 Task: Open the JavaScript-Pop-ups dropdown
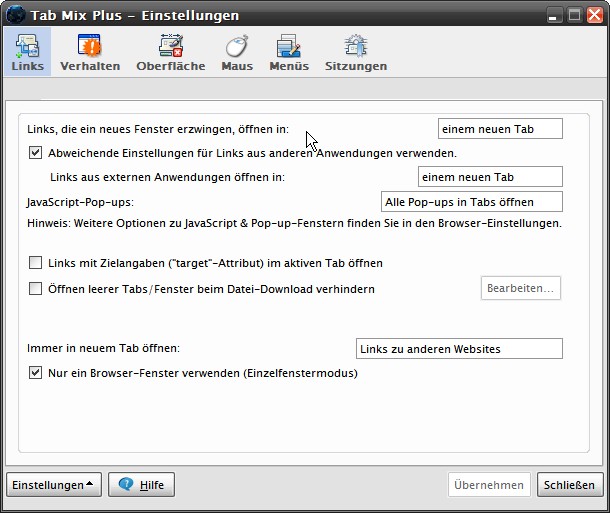coord(472,202)
